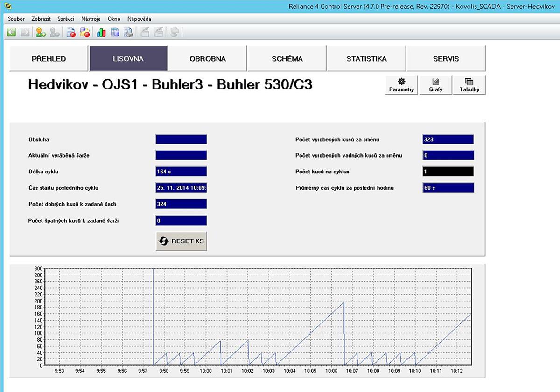Click the bar chart trends toolbar icon
The width and height of the screenshot is (560, 392).
point(101,32)
